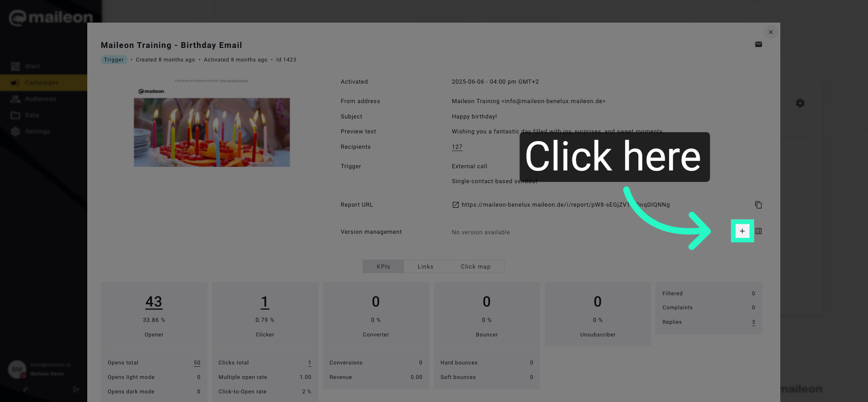
Task: Copy the Report URL with copy icon
Action: (759, 205)
